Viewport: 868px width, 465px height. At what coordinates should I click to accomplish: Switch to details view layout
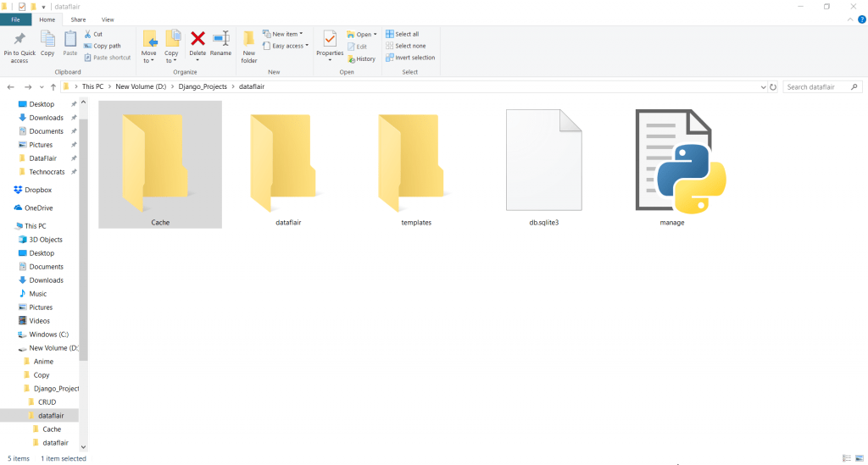coord(847,458)
